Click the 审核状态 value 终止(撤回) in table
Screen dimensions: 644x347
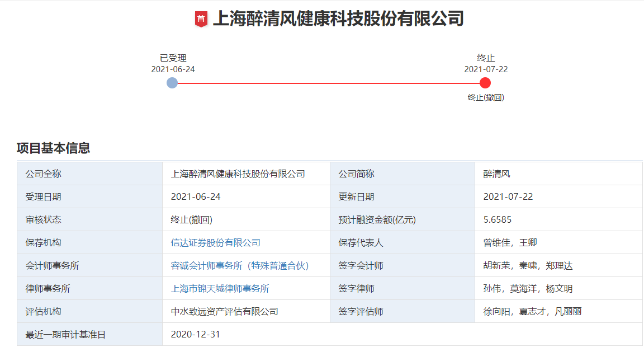point(191,219)
